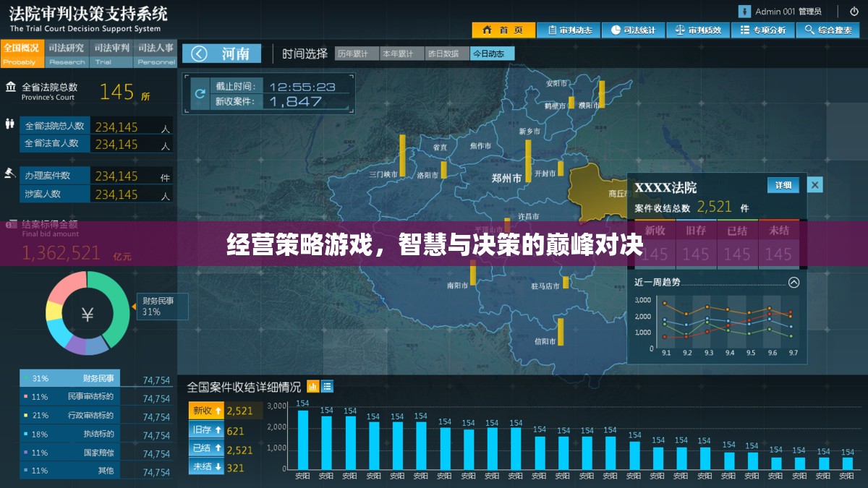Click the gavel icon beside 办理案件数

[9, 174]
